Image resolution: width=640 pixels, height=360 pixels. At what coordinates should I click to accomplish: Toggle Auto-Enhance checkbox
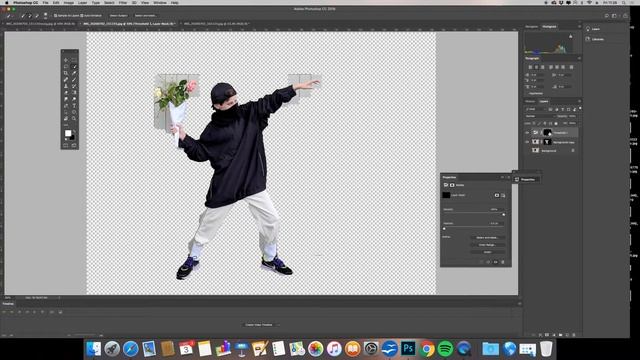point(82,16)
